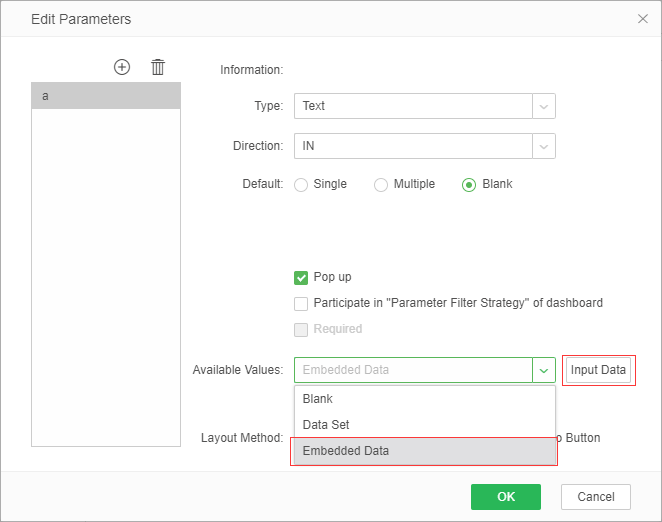Open the Type dropdown showing Text
The width and height of the screenshot is (662, 522).
pyautogui.click(x=413, y=106)
